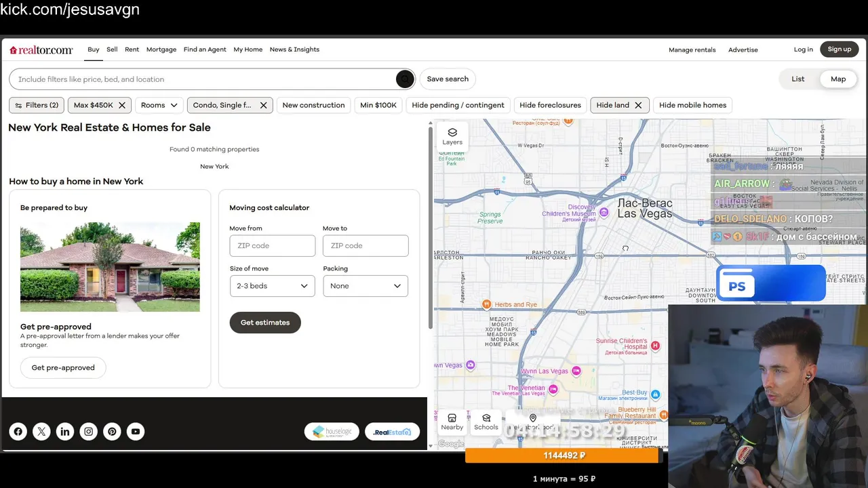Click Discovery Children's Museum marker
This screenshot has height=488, width=868.
click(x=604, y=213)
